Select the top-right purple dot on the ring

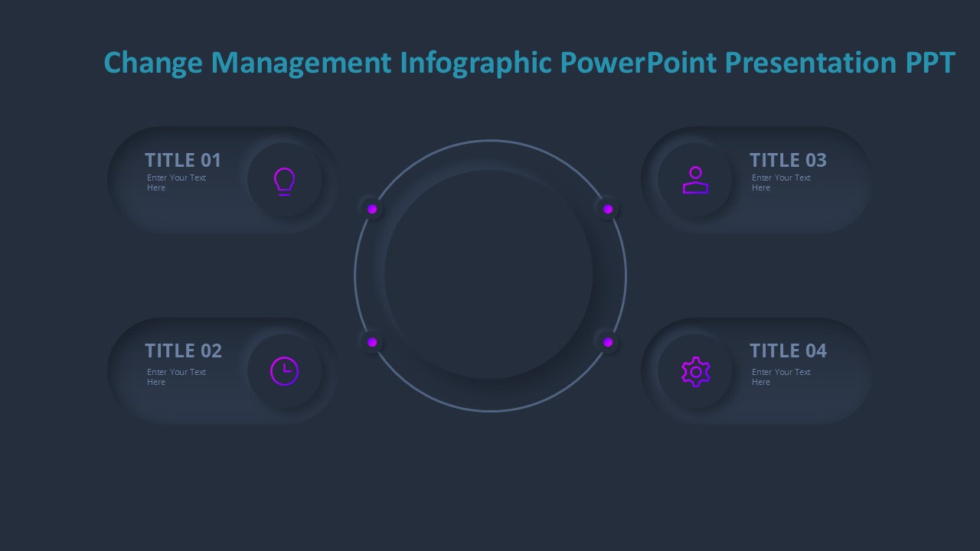click(x=608, y=209)
